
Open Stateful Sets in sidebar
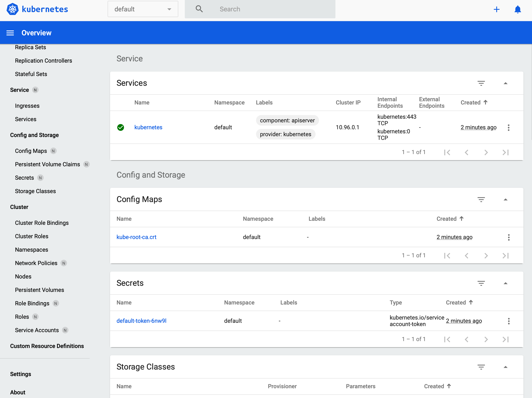point(31,74)
